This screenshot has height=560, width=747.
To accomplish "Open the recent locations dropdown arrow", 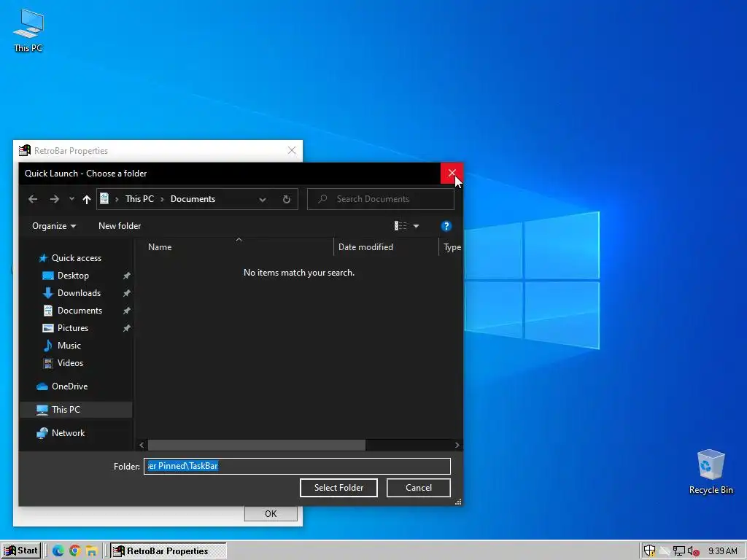I will tap(71, 199).
